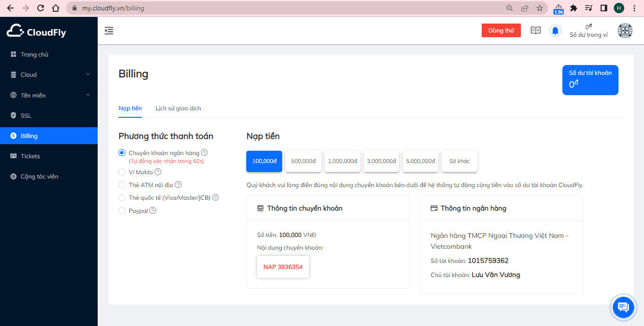Open Trang chủ in the sidebar
Screen dimensions: 644x326
(x=49, y=55)
